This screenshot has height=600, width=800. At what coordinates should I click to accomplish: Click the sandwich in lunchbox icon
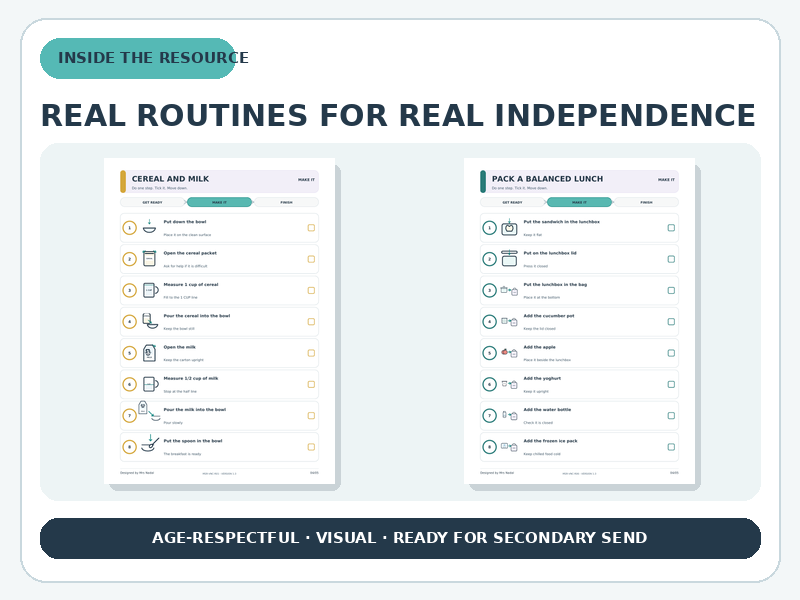[x=509, y=228]
